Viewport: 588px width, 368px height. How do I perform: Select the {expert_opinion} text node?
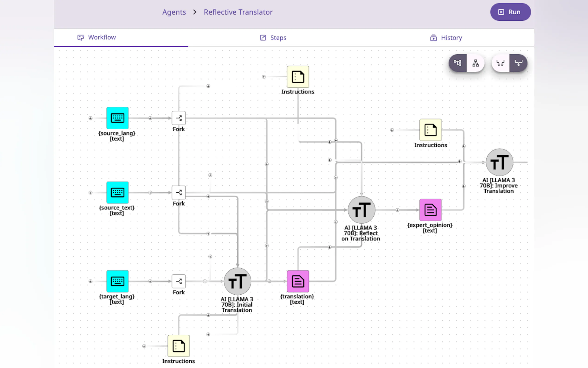(430, 210)
